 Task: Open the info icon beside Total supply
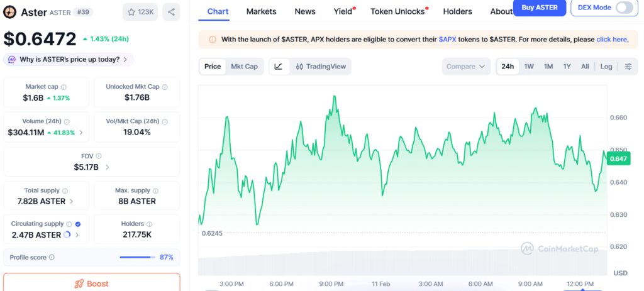(x=65, y=191)
